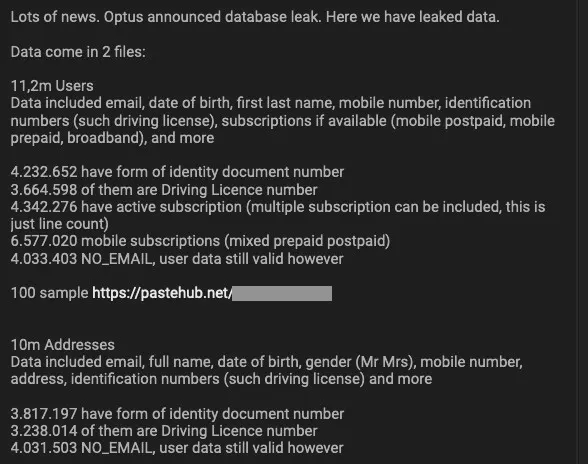The height and width of the screenshot is (464, 588).
Task: Click the "3.238.014 of them are Driving Licence" line
Action: [164, 431]
